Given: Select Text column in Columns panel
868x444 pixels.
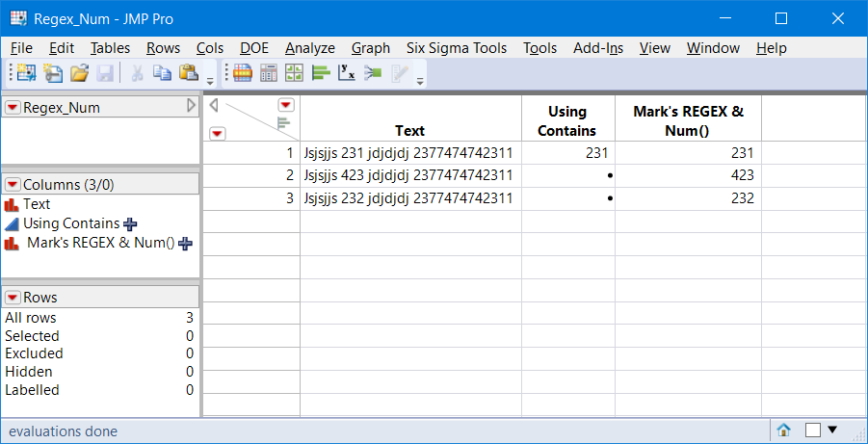Looking at the screenshot, I should 37,204.
